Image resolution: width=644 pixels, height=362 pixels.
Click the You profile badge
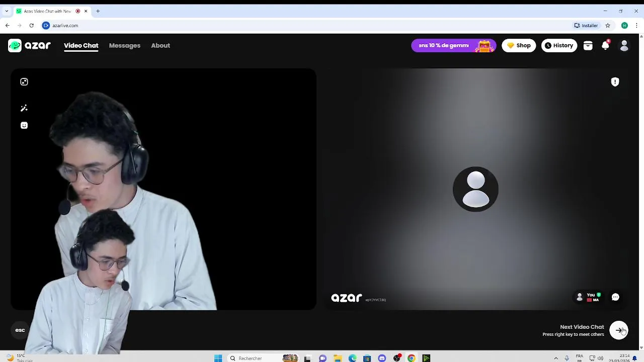point(588,297)
